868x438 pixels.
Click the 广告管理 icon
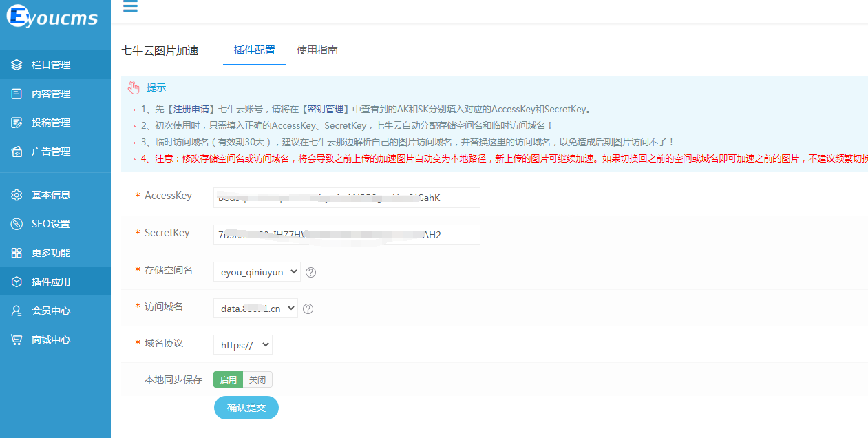(17, 152)
